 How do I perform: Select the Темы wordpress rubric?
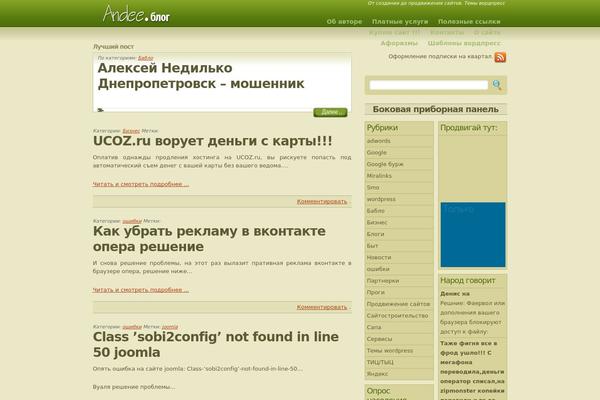pos(390,351)
